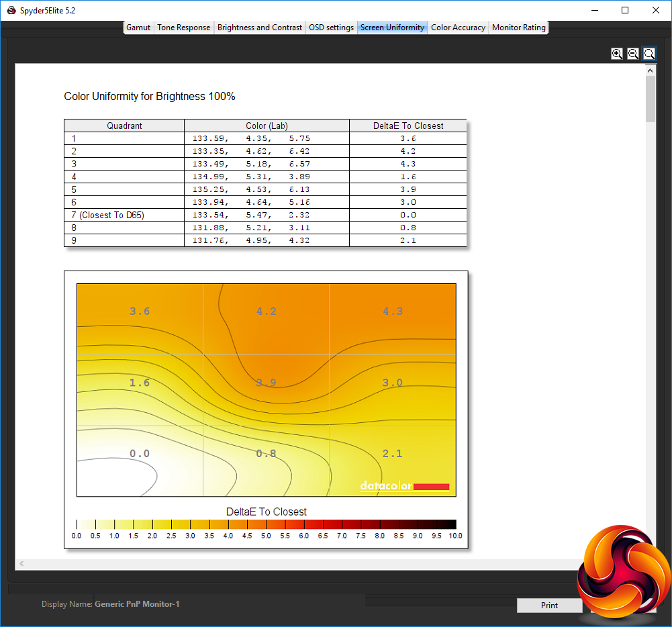Click the Quadrant column header
Image resolution: width=672 pixels, height=627 pixels.
(x=124, y=126)
